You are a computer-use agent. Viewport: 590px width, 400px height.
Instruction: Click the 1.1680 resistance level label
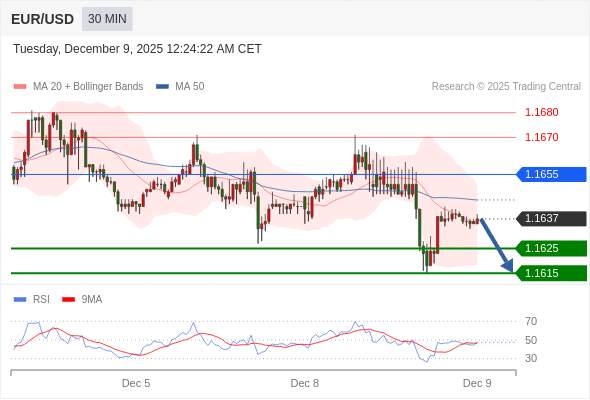pos(541,112)
